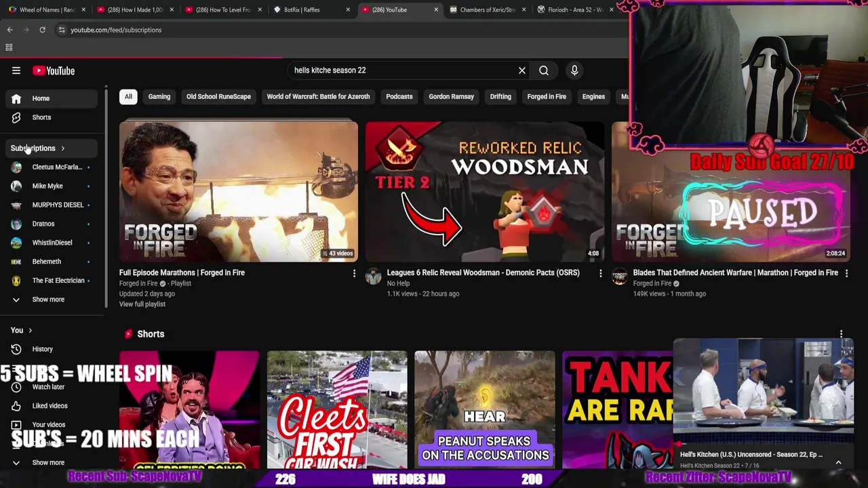Image resolution: width=868 pixels, height=488 pixels.
Task: Open Cleetus McFarland channel
Action: (x=52, y=167)
